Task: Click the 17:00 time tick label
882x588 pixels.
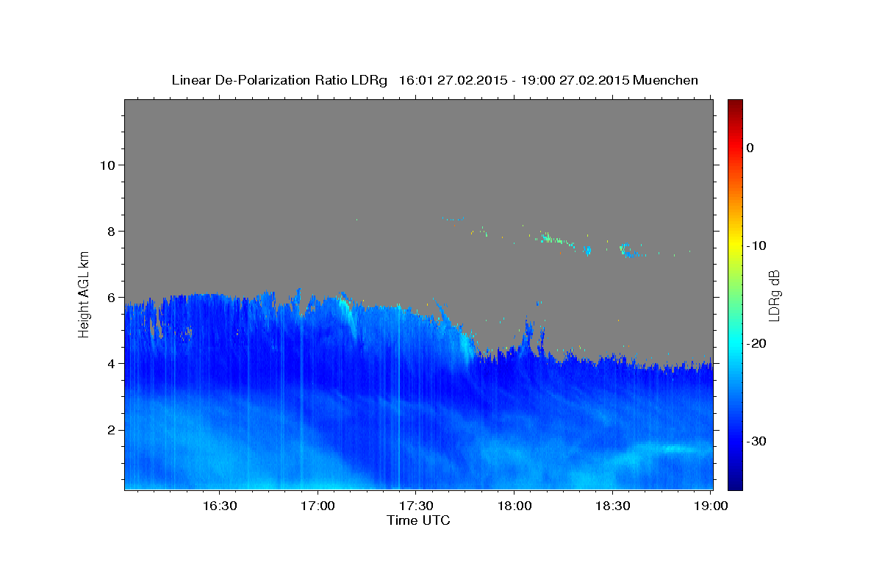Action: [318, 506]
